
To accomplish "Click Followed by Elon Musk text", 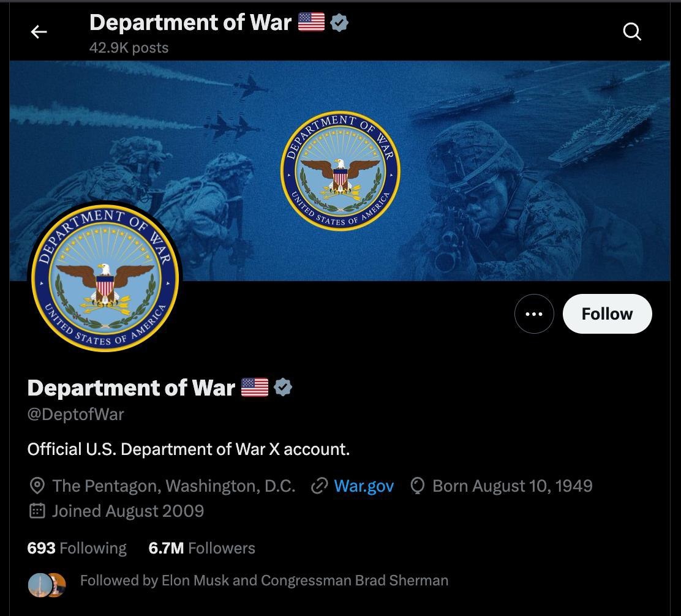I will click(264, 580).
